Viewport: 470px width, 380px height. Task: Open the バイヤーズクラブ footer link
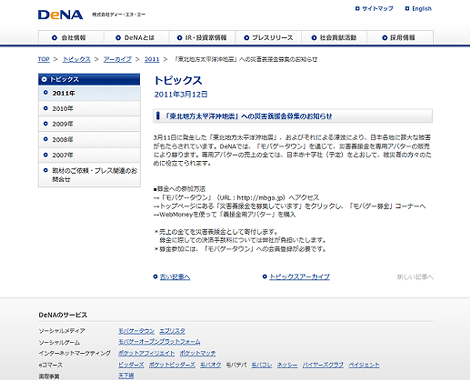[x=323, y=365]
